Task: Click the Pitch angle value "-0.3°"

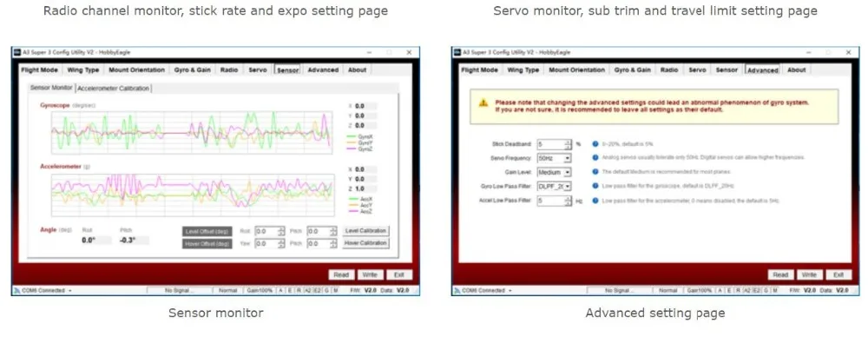Action: (128, 241)
